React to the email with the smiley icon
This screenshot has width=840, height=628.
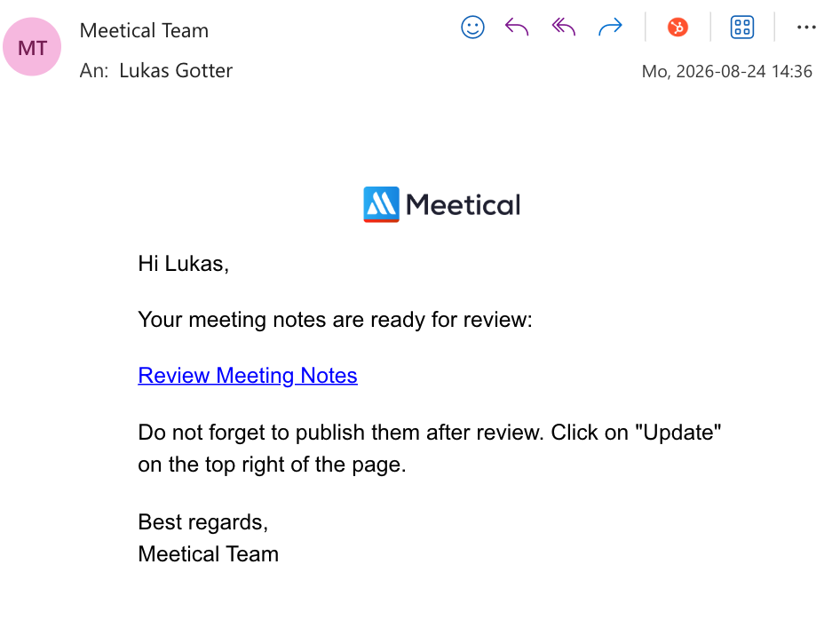click(x=472, y=27)
